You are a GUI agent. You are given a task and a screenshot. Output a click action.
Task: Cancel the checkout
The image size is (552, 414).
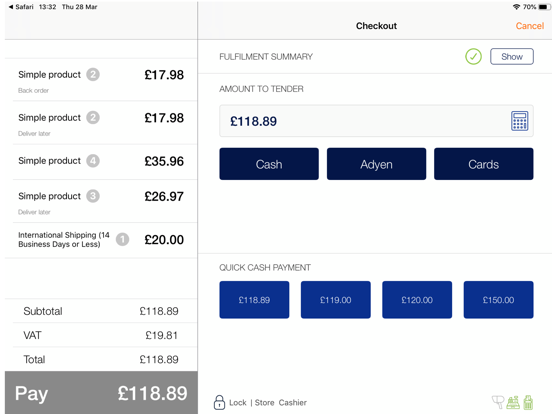529,26
